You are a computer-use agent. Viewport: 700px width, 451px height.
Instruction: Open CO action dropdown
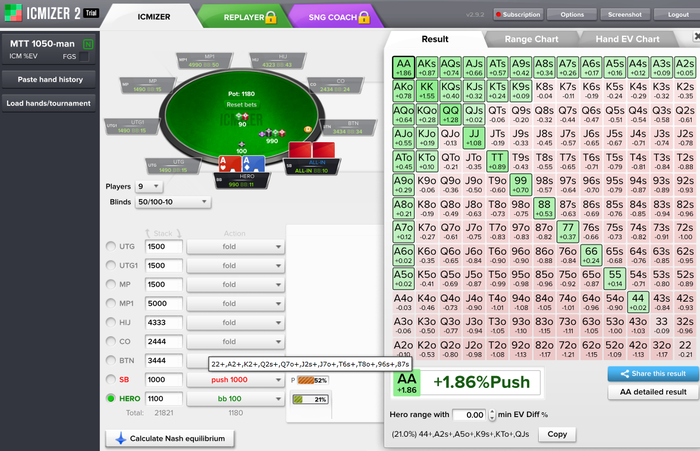pos(235,341)
